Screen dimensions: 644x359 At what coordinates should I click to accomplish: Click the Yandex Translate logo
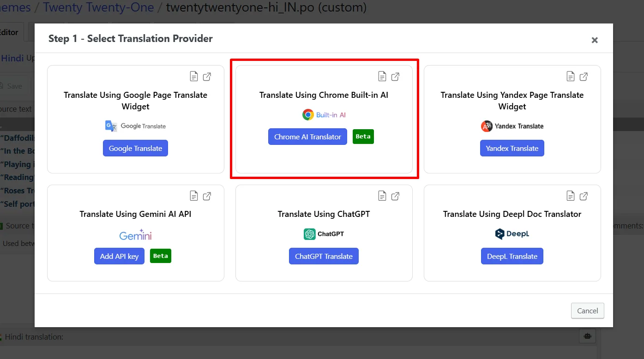(512, 126)
